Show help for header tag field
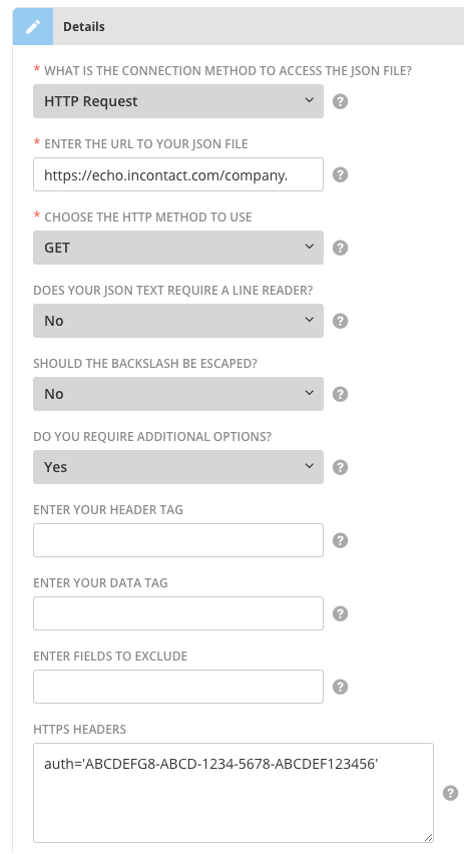Screen dimensions: 472x854 tap(340, 540)
